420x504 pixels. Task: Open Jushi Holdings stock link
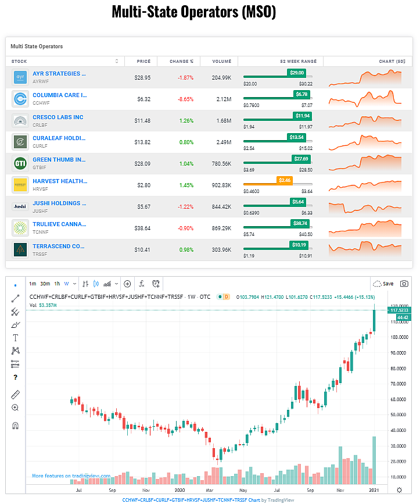click(x=59, y=203)
